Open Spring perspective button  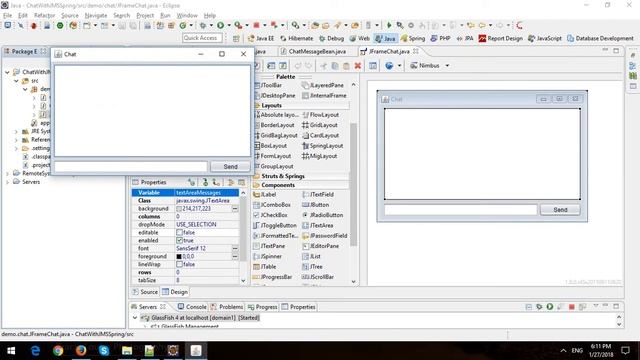coord(413,38)
